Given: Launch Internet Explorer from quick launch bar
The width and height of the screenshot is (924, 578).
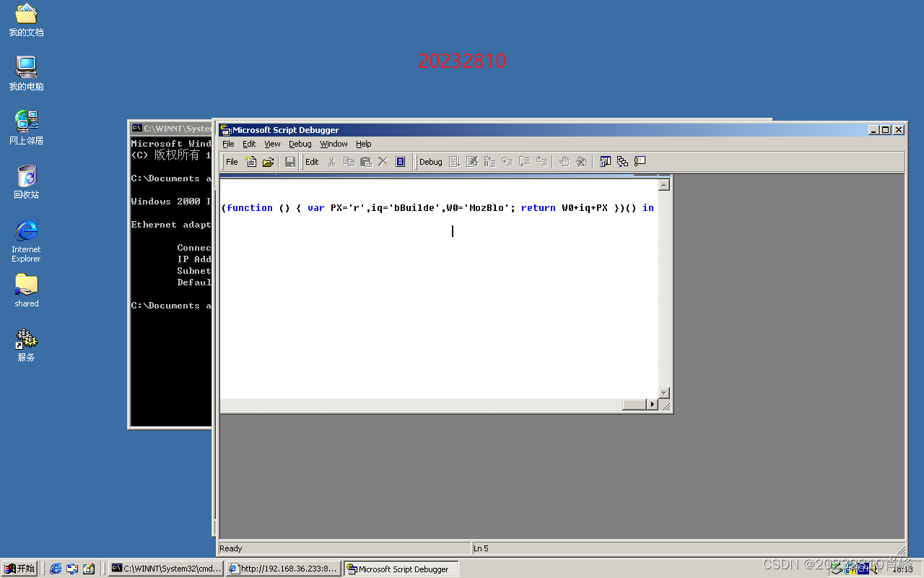Looking at the screenshot, I should point(56,569).
